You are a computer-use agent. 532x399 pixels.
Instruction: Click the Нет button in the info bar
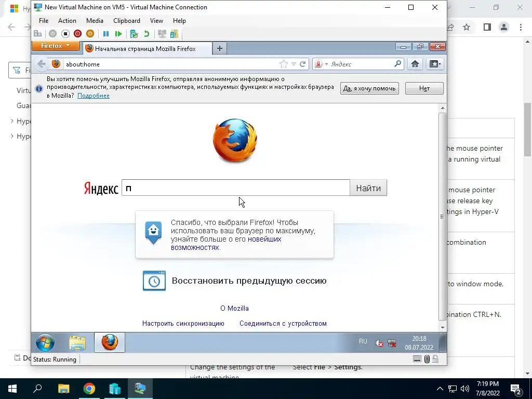(x=424, y=88)
